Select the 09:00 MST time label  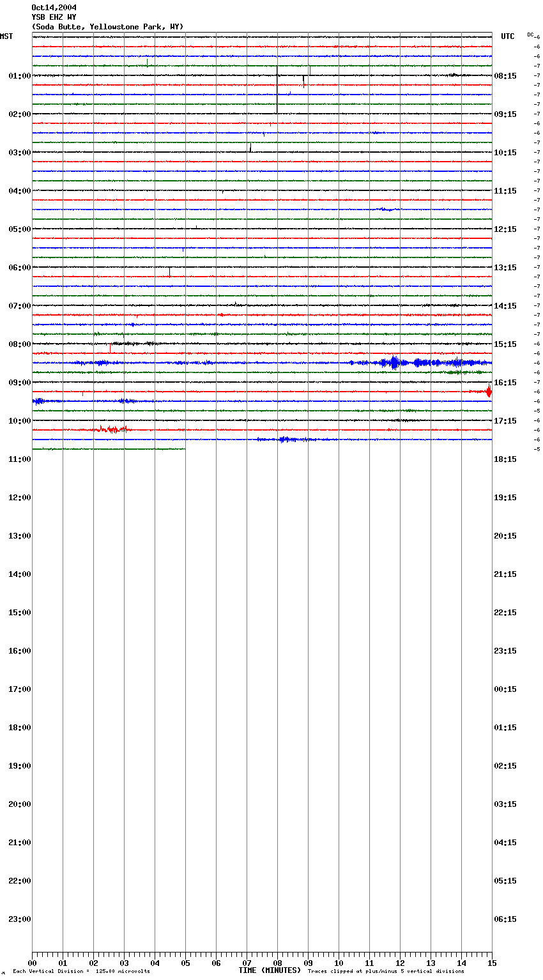[x=20, y=383]
